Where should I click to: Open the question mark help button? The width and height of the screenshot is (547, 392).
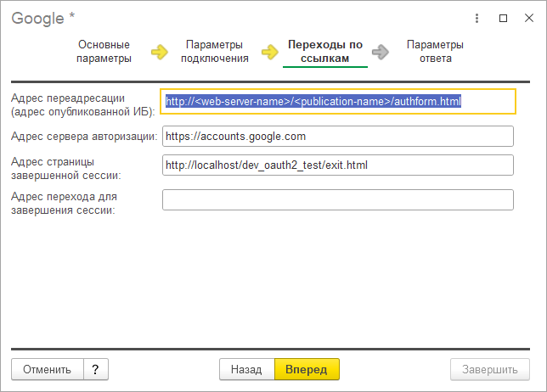point(96,369)
